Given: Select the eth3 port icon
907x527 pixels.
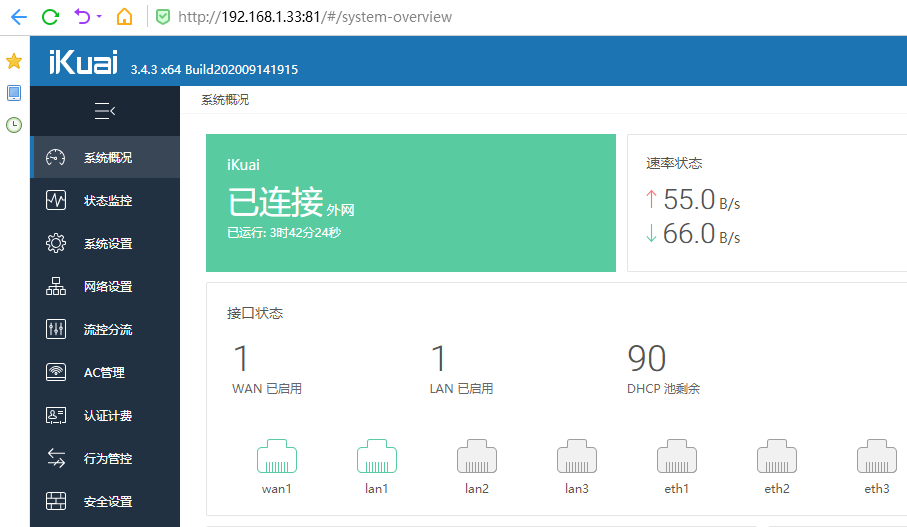Looking at the screenshot, I should point(877,456).
